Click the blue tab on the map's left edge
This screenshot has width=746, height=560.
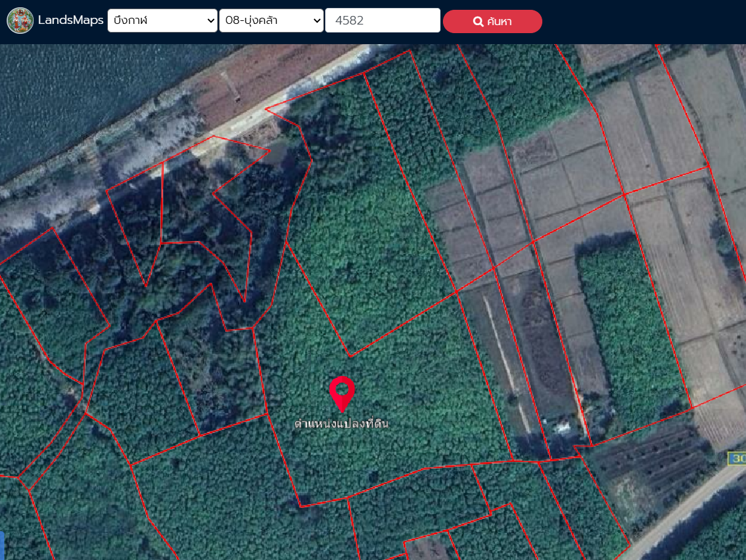click(2, 545)
